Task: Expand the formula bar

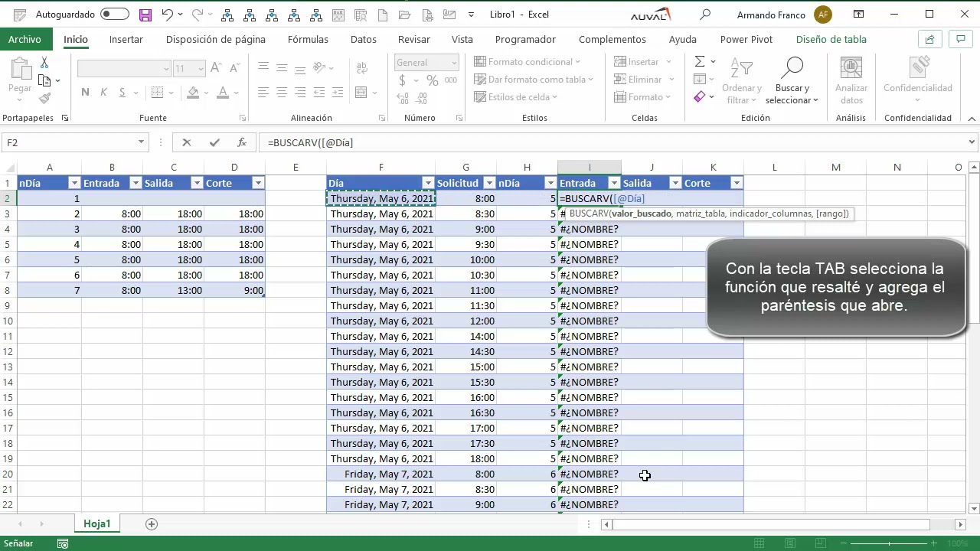Action: pos(972,142)
